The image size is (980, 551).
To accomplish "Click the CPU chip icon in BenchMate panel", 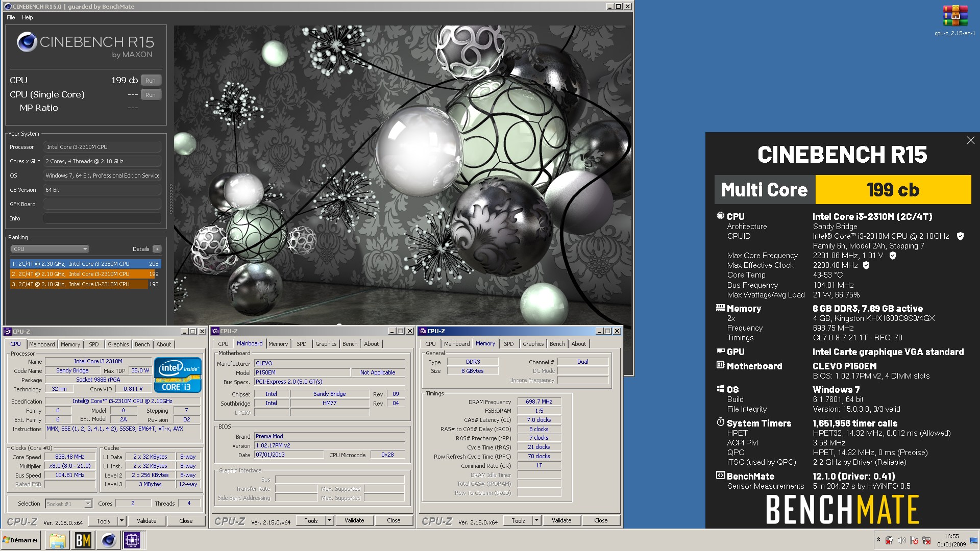I will 720,216.
